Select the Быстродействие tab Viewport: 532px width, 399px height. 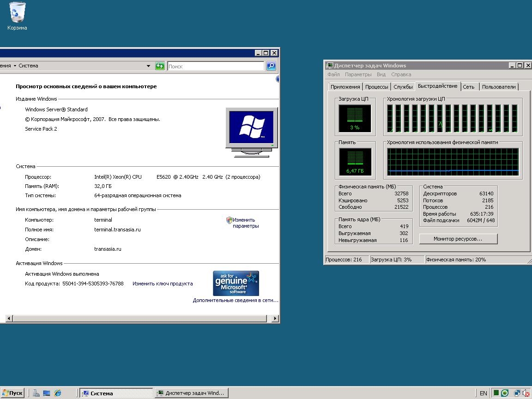coord(437,86)
